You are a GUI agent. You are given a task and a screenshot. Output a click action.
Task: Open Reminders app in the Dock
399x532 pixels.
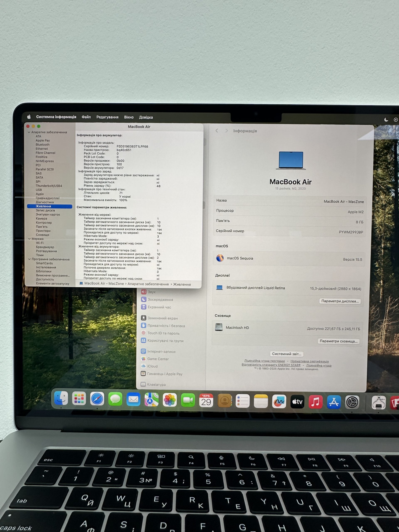coord(243,401)
